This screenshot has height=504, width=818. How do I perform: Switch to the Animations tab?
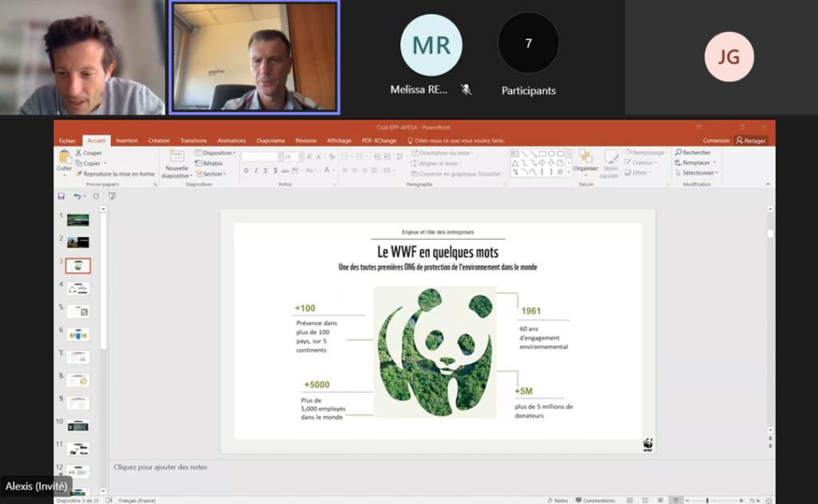[x=232, y=141]
